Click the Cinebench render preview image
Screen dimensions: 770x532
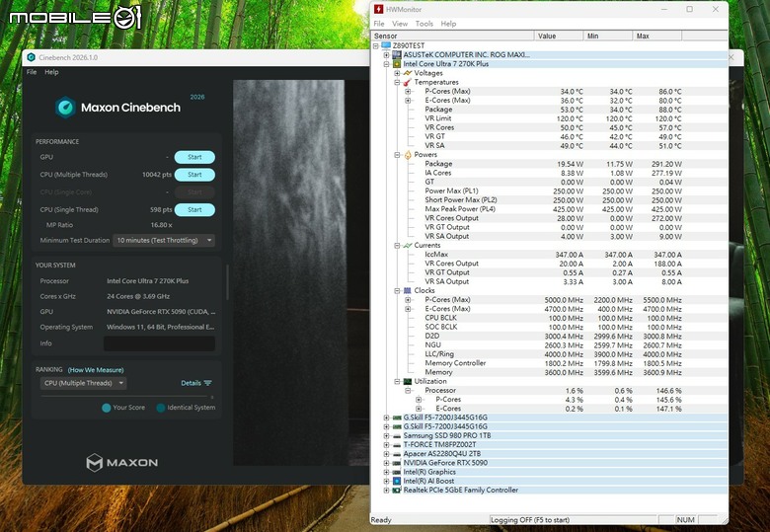click(x=301, y=272)
